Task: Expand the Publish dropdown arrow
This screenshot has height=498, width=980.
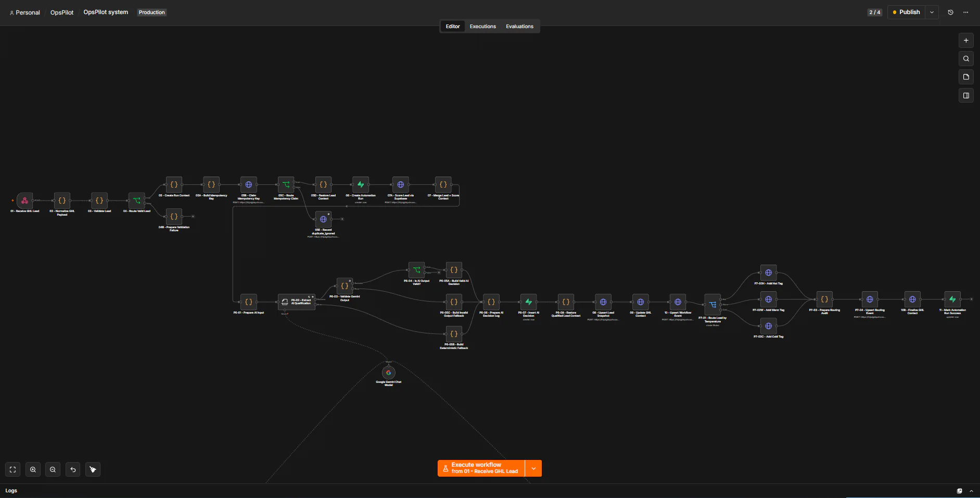Action: click(932, 12)
